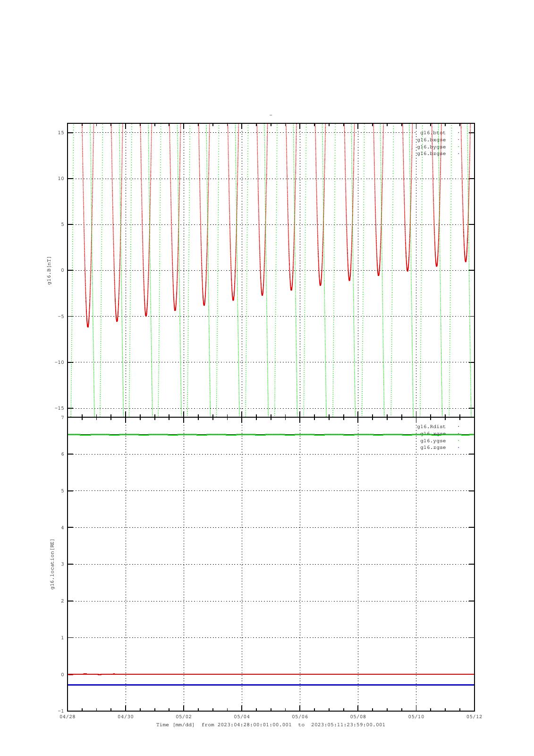Click the 1 tick on the location axis

pos(62,638)
